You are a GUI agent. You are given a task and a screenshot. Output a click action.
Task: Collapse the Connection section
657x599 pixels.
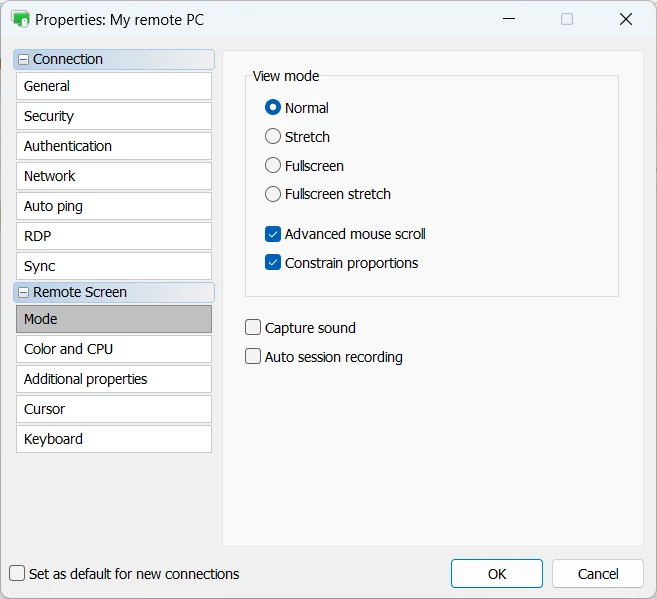pyautogui.click(x=23, y=60)
